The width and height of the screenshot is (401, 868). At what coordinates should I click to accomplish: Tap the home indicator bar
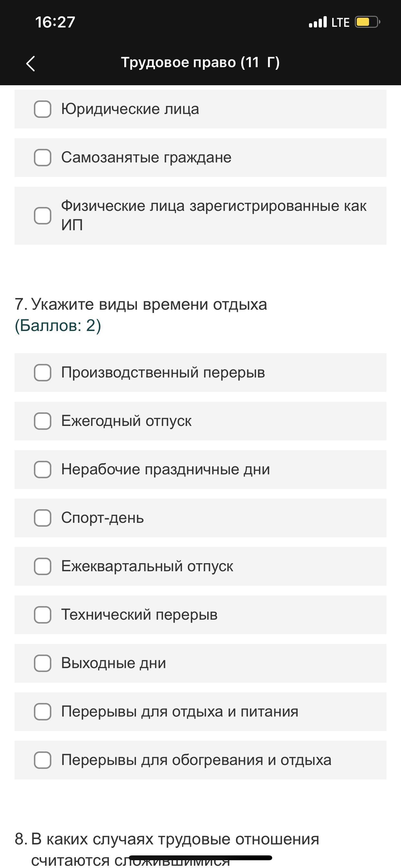[200, 858]
